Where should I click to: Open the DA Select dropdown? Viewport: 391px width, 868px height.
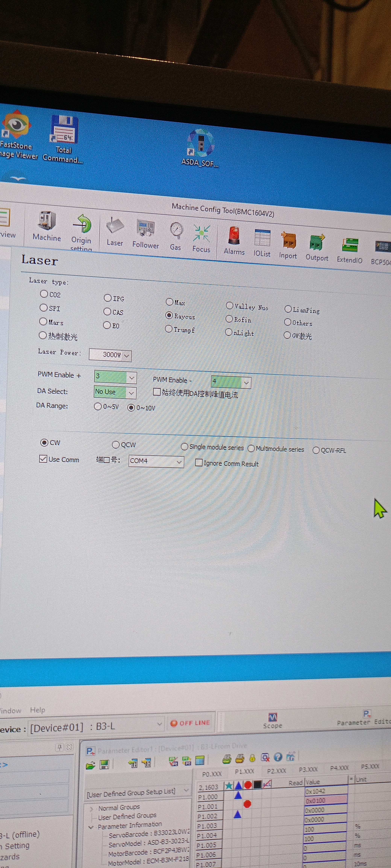pos(132,393)
